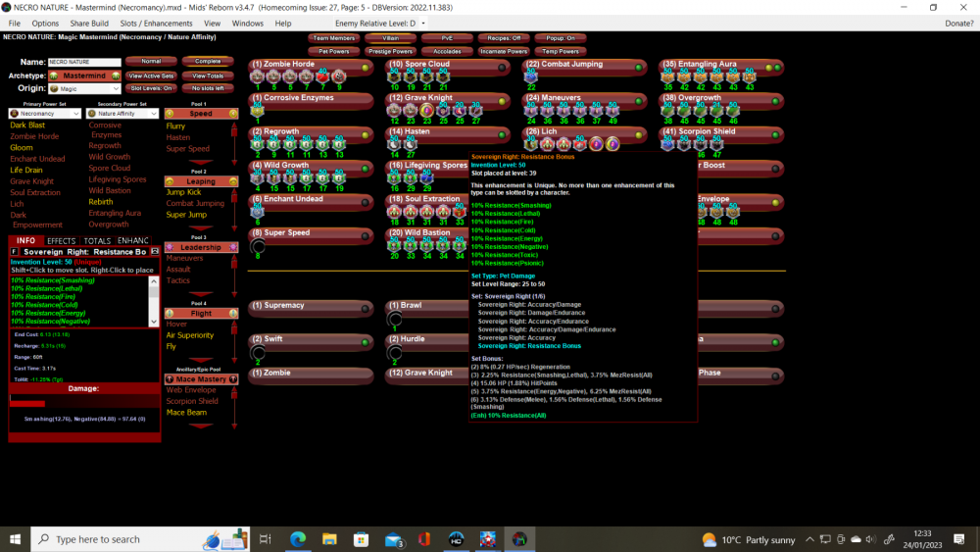The image size is (980, 552).
Task: Expand the Pool 1 Speed list down-triangle
Action: tap(200, 161)
